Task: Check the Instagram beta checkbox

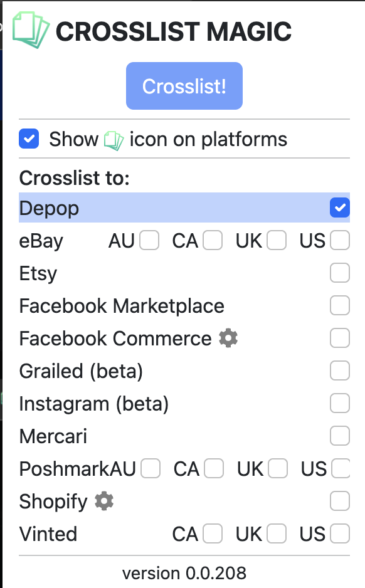Action: tap(339, 403)
